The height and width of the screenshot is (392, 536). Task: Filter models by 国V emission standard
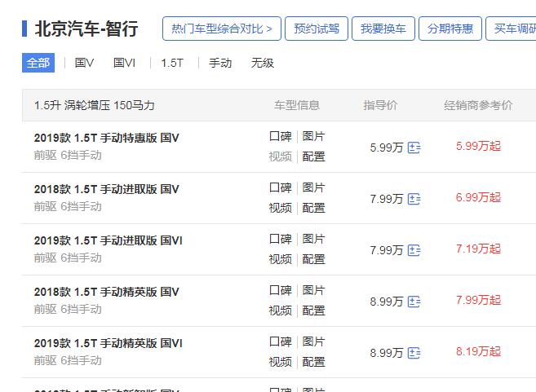[x=84, y=63]
